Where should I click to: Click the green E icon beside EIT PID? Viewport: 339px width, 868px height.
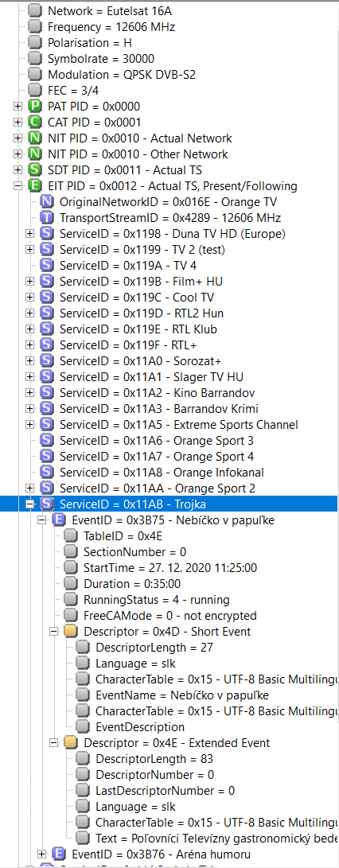(35, 186)
